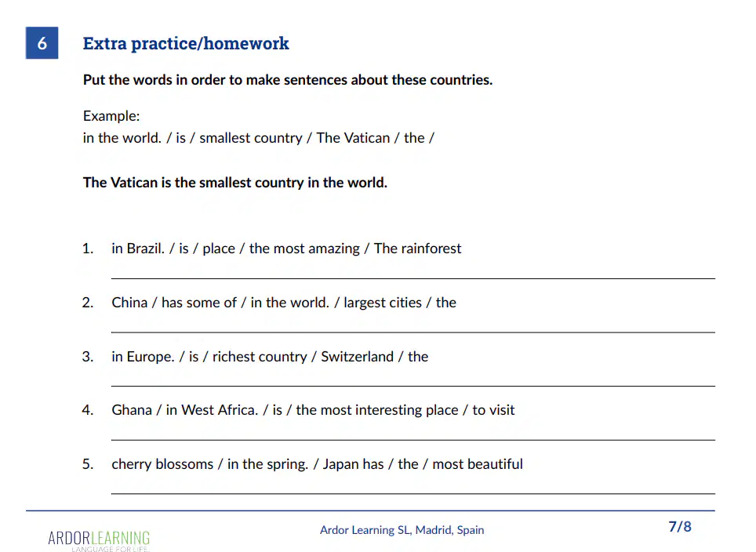Click the phrase 'in the spring.' in item 5

point(267,464)
